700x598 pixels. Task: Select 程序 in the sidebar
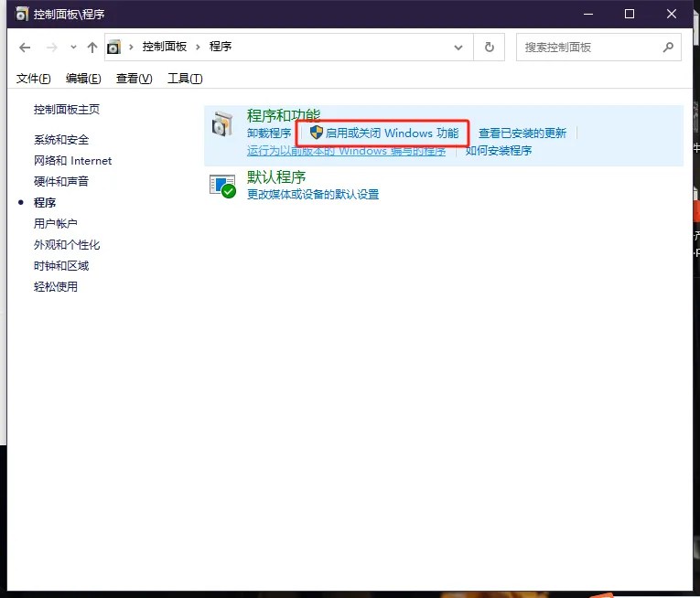pos(45,203)
